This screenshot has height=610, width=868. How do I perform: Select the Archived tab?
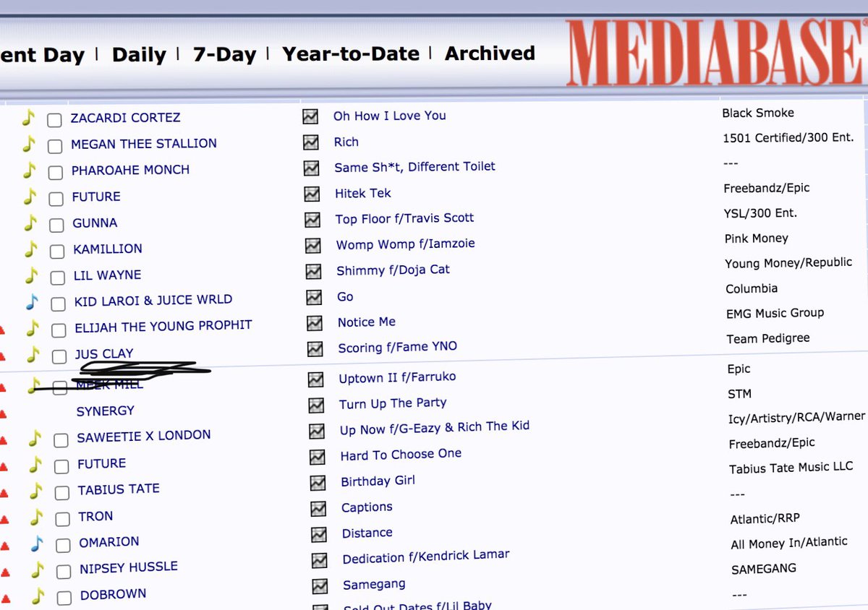point(490,53)
